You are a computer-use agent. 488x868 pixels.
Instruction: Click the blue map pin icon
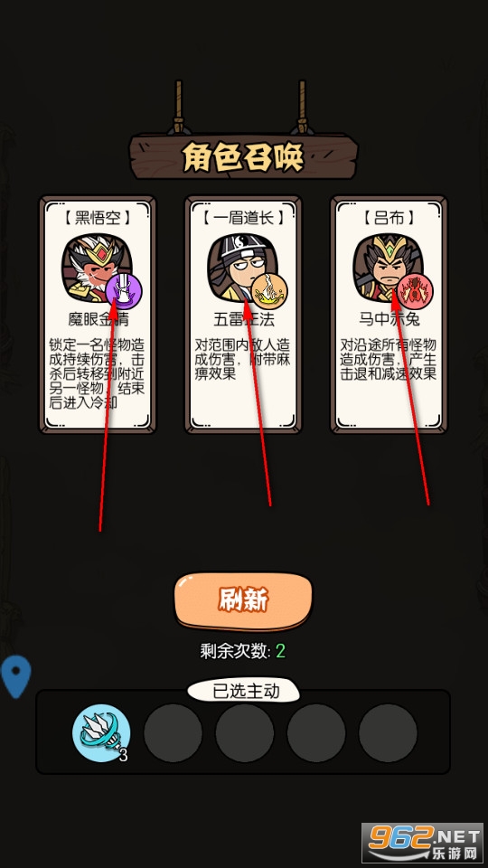[x=15, y=676]
